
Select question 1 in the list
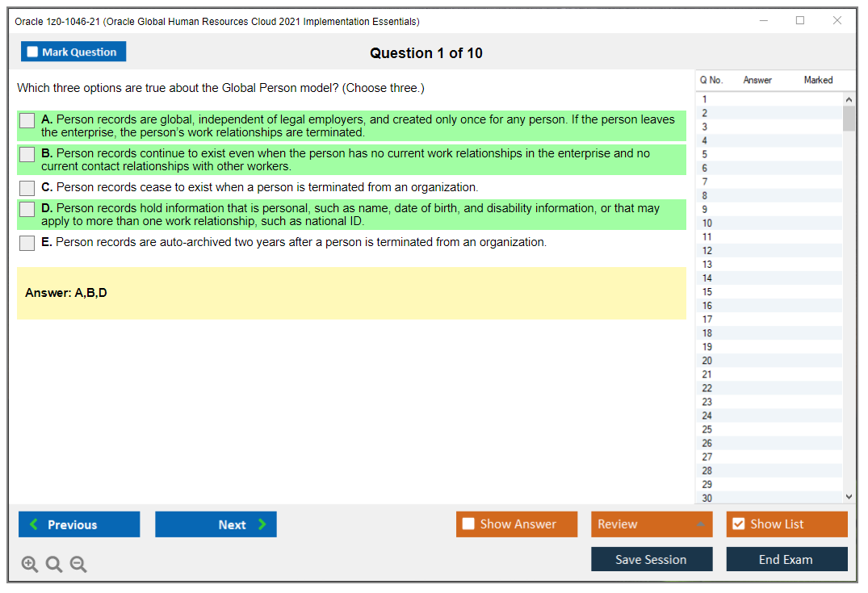pyautogui.click(x=769, y=99)
